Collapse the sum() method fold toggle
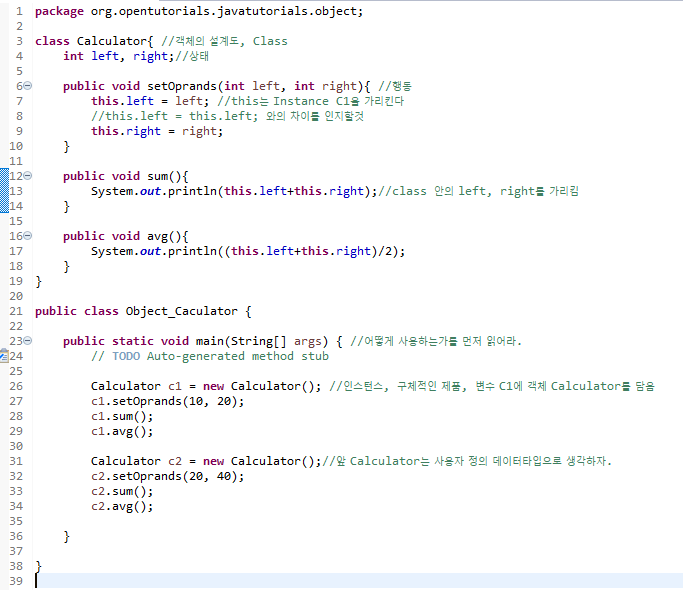Screen dimensions: 683x590 [27, 176]
